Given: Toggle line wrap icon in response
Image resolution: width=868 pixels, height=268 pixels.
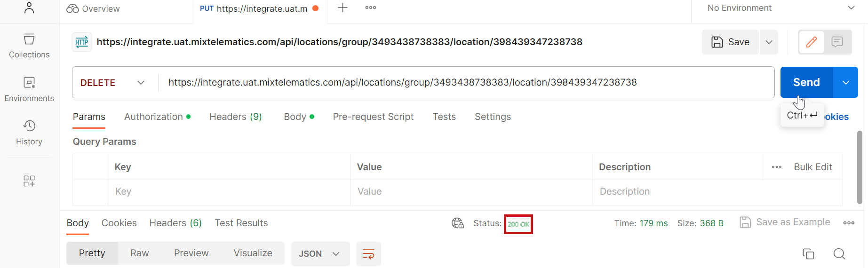Looking at the screenshot, I should (368, 254).
